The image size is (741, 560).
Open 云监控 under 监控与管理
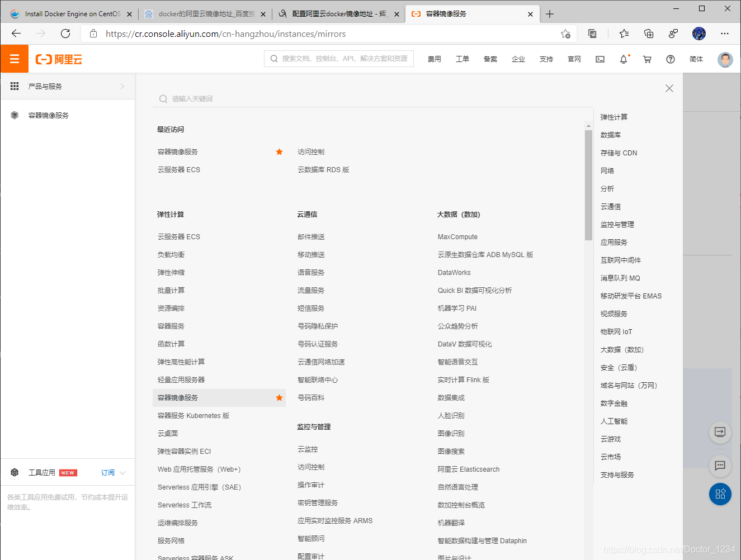[x=308, y=449]
